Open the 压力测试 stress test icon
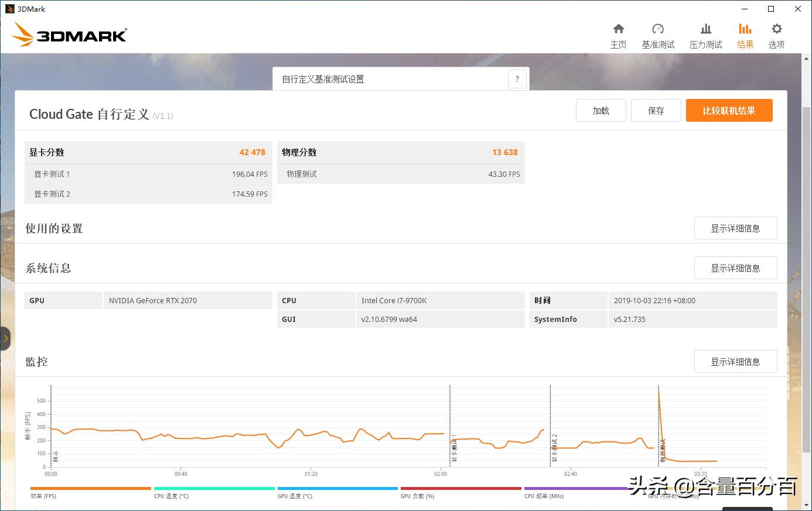 (705, 28)
